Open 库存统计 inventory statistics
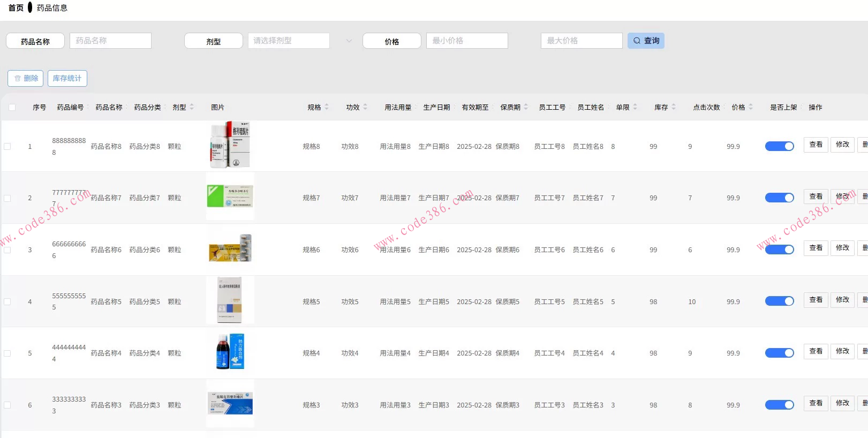868x438 pixels. click(x=67, y=78)
